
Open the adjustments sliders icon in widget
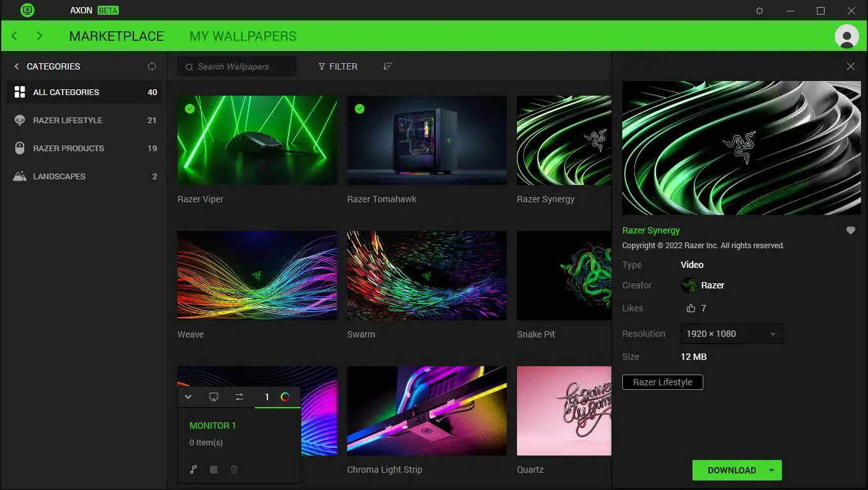(239, 396)
